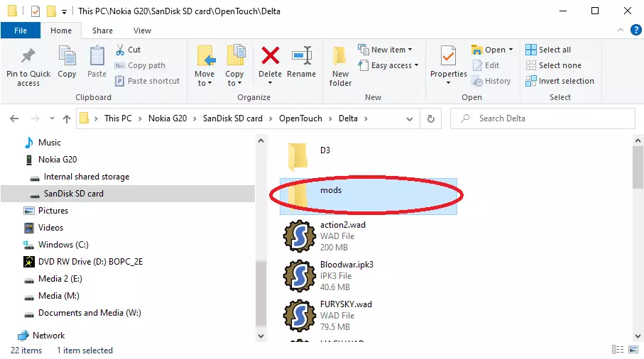Screen dimensions: 644x359
Task: Rename the selected mods folder
Action: [x=302, y=62]
